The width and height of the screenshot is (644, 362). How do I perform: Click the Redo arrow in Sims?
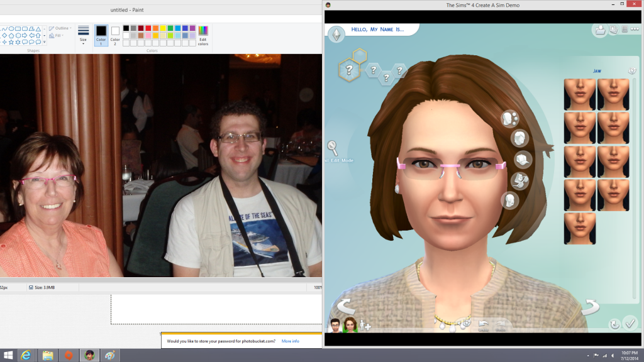(x=501, y=326)
